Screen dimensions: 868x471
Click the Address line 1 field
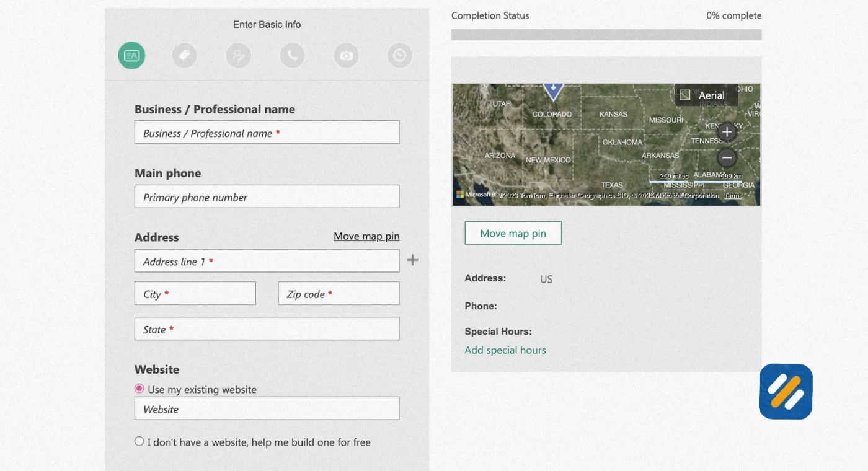tap(267, 261)
